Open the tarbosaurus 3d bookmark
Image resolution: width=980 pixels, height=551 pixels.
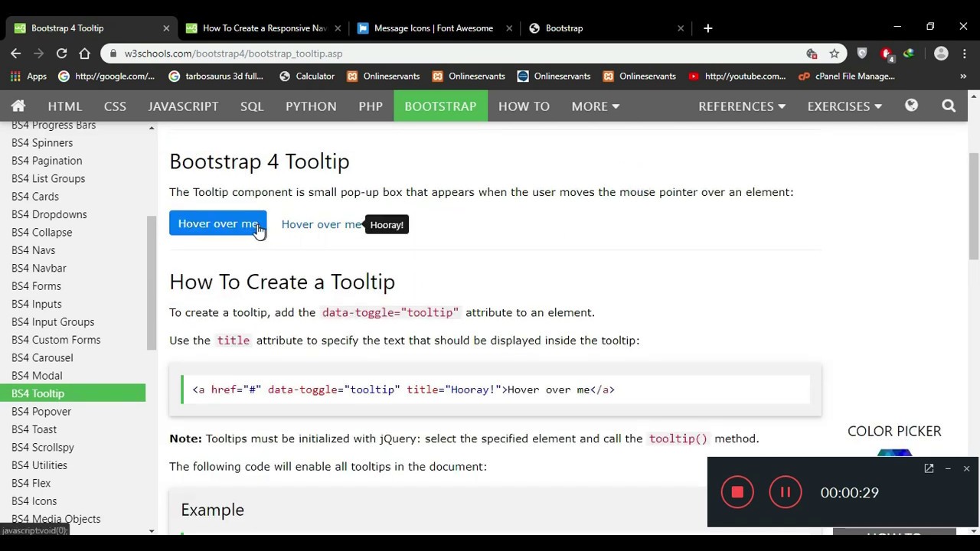coord(216,77)
